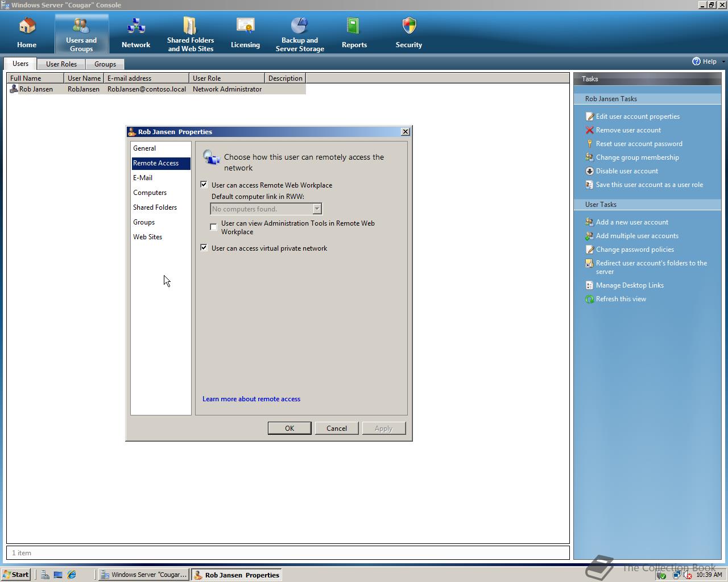Select General in properties sidebar

coord(161,148)
